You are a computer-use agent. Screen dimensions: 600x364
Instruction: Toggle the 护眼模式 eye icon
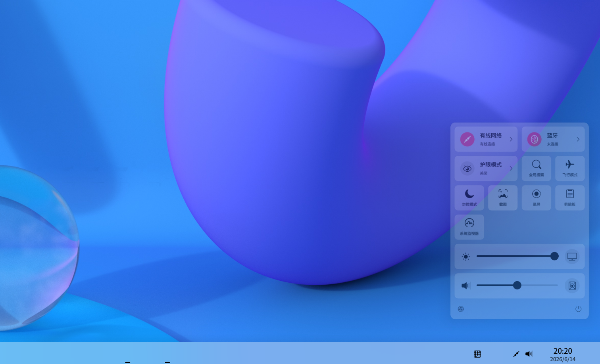[467, 169]
